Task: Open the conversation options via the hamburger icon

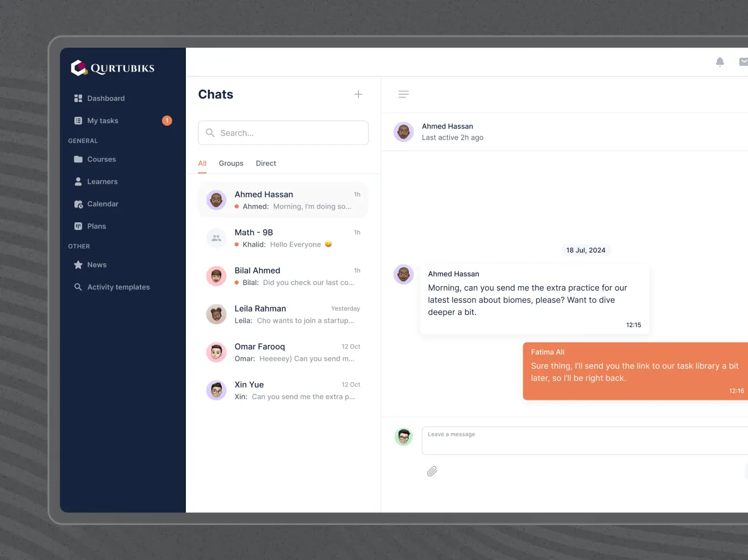Action: 403,94
